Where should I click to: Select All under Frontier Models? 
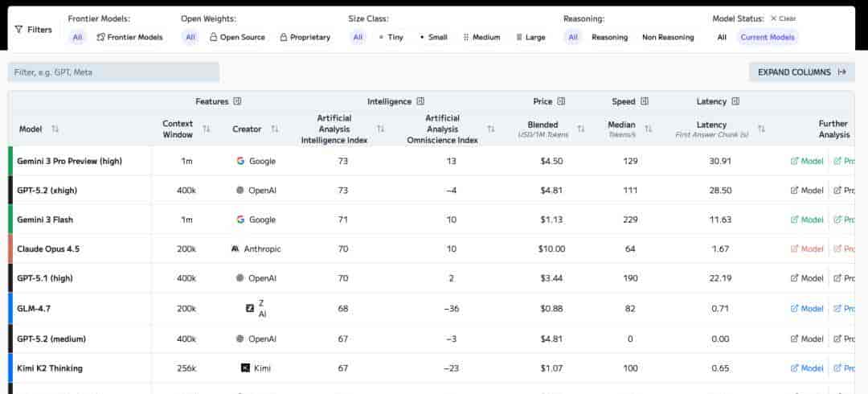(77, 37)
